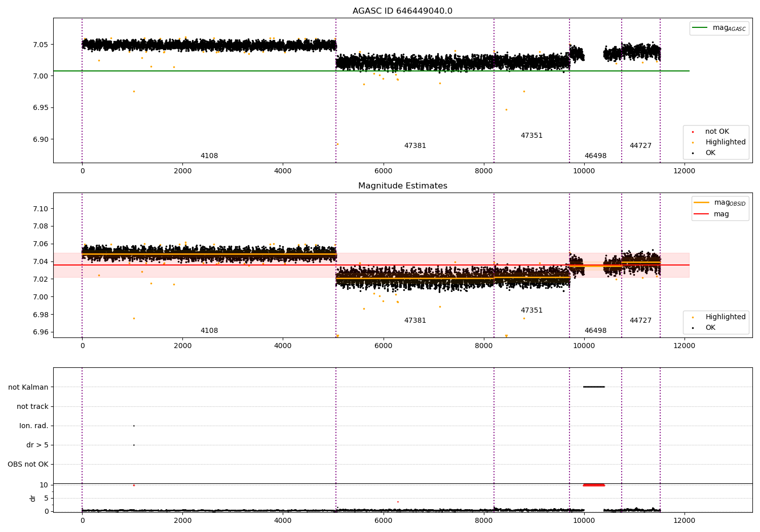Click the rotated 'dr' axis label

point(33,499)
